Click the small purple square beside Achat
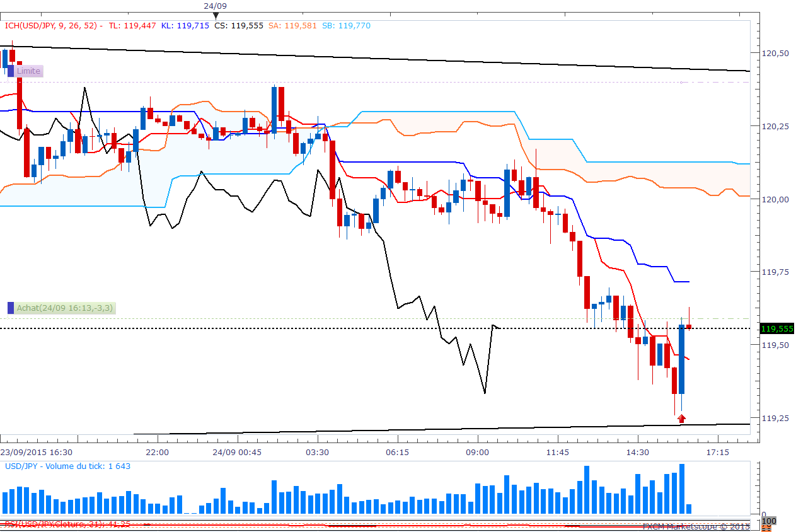The image size is (796, 532). tap(11, 308)
